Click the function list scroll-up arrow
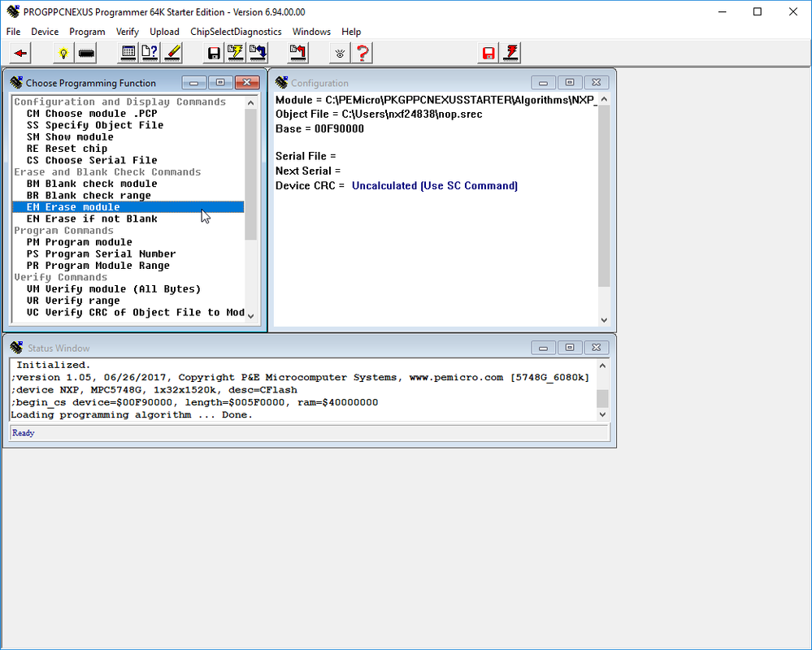This screenshot has height=650, width=812. (x=250, y=102)
